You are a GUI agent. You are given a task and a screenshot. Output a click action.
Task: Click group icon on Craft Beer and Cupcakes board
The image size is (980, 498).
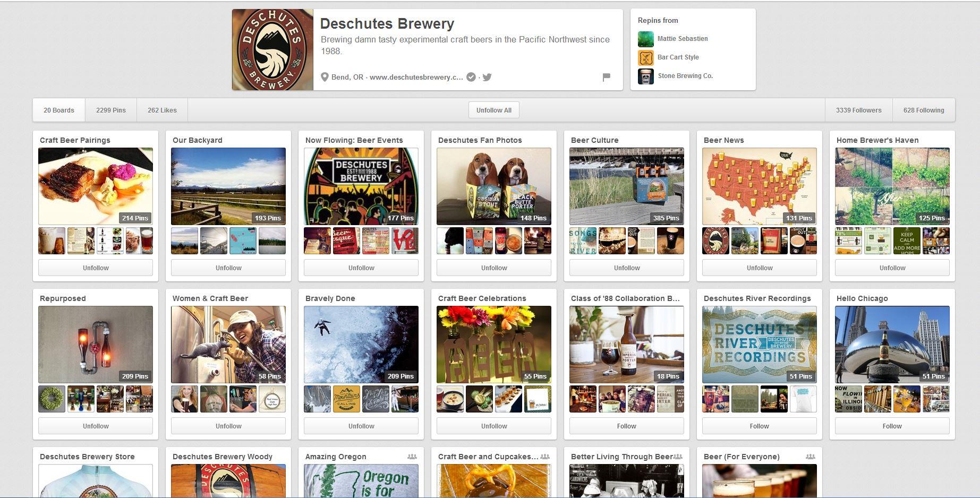click(544, 457)
